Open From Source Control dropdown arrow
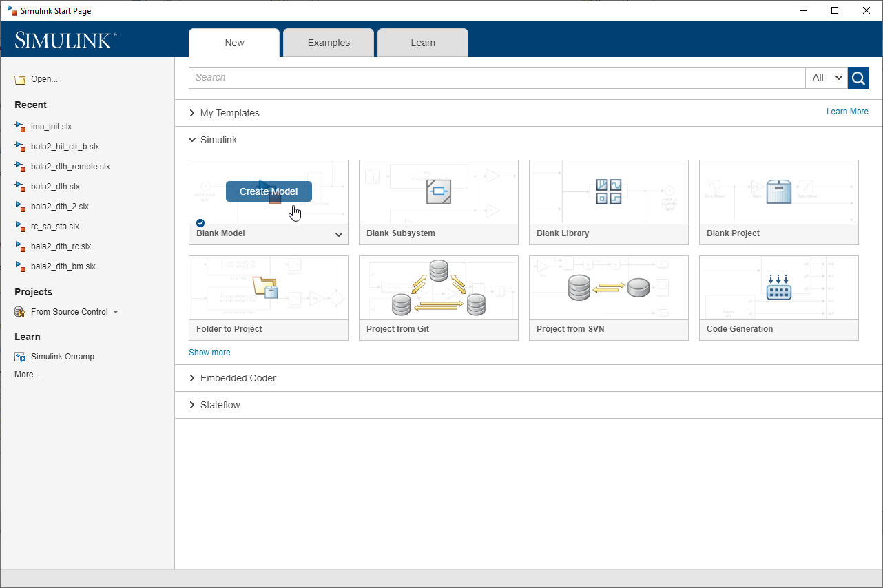The height and width of the screenshot is (588, 883). point(116,312)
